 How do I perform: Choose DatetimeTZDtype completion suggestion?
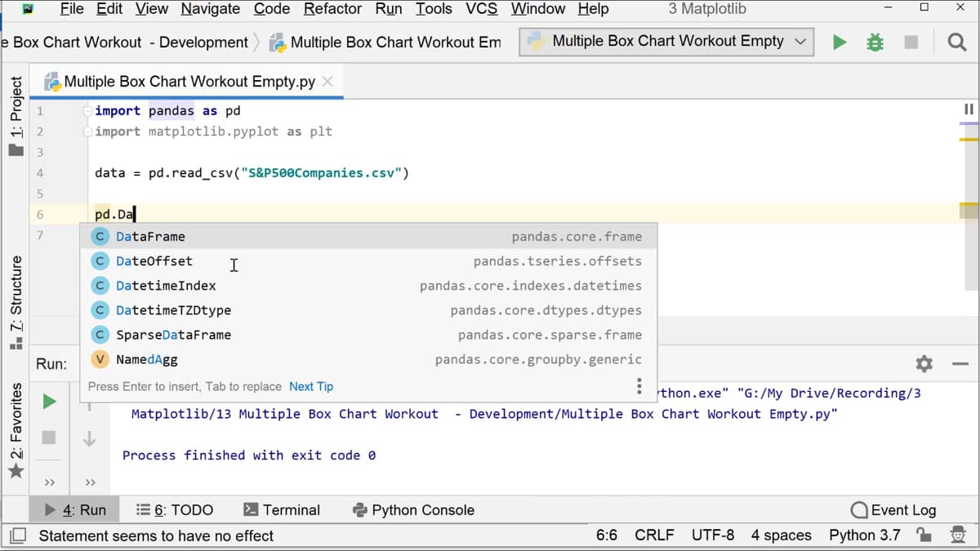367,310
